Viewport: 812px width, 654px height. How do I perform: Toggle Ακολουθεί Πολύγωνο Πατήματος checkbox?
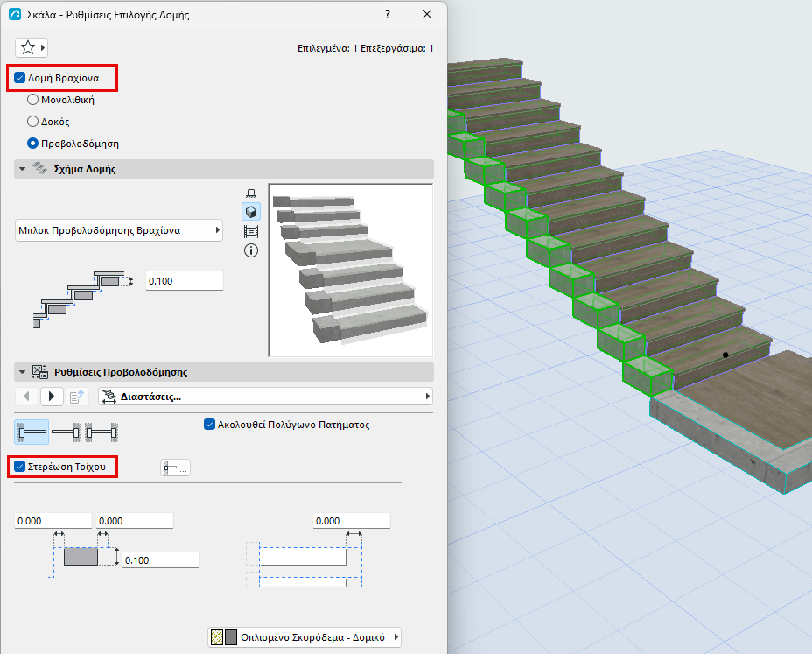(209, 425)
